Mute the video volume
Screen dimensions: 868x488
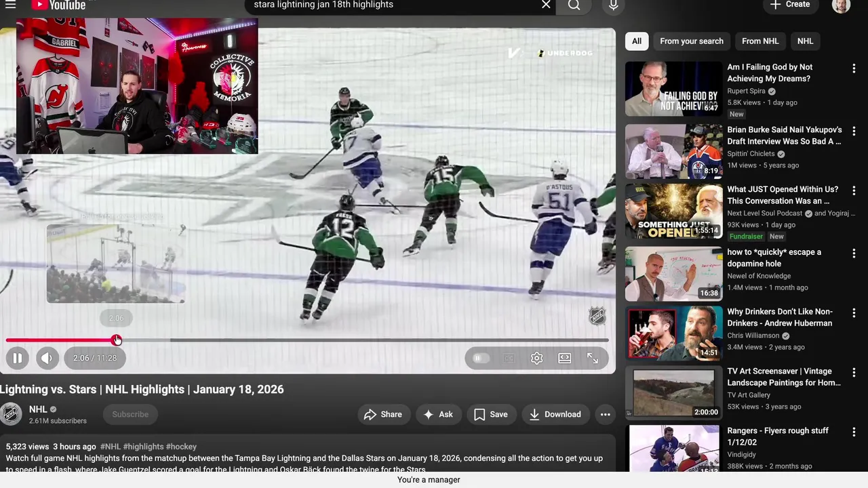tap(47, 358)
